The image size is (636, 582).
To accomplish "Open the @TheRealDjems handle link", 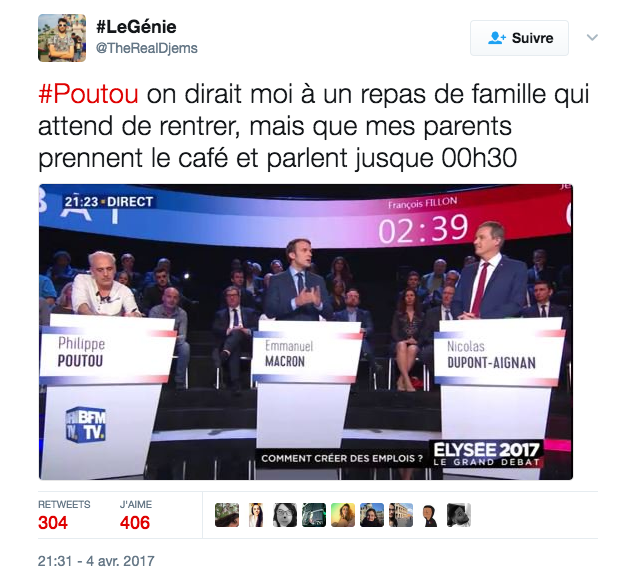I will tap(147, 48).
